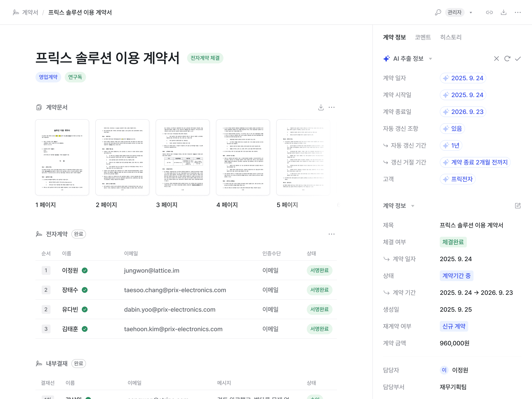
Task: Open the top-right more options menu
Action: [518, 12]
